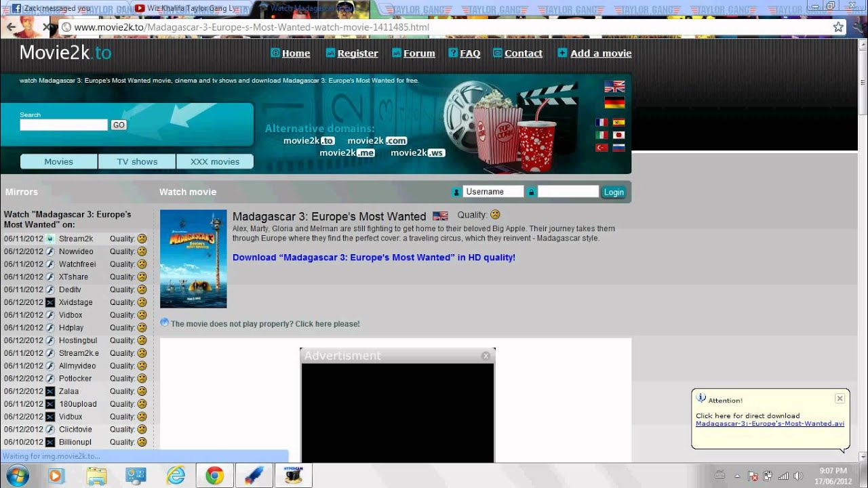The image size is (868, 488).
Task: Click the US flag beside movie title
Action: click(x=440, y=216)
